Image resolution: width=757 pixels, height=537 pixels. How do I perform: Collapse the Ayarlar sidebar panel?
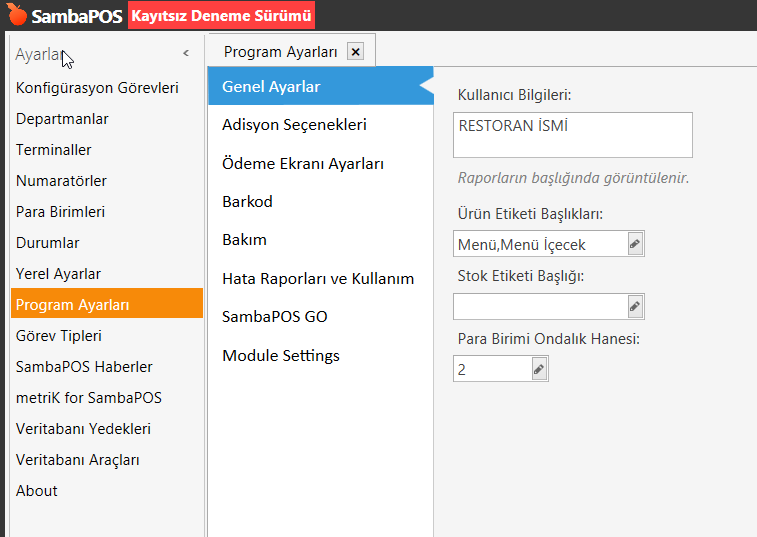[186, 54]
